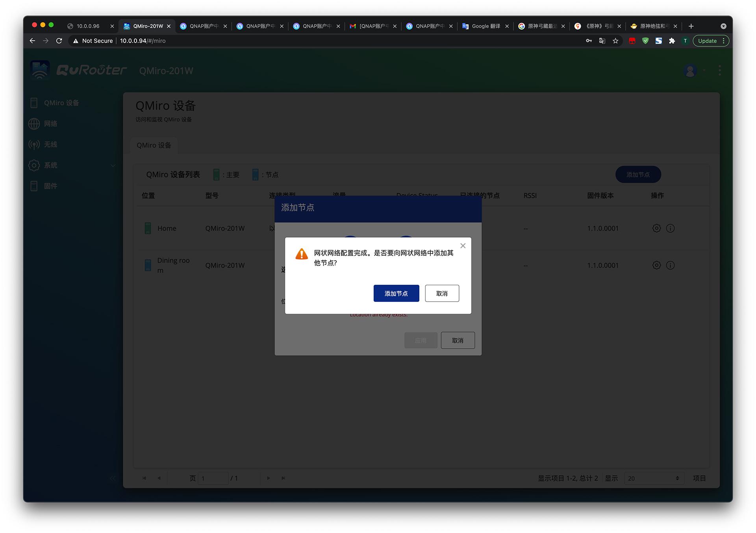Click the 取消 button in the 添加节点 dialog
This screenshot has height=533, width=756.
click(458, 340)
